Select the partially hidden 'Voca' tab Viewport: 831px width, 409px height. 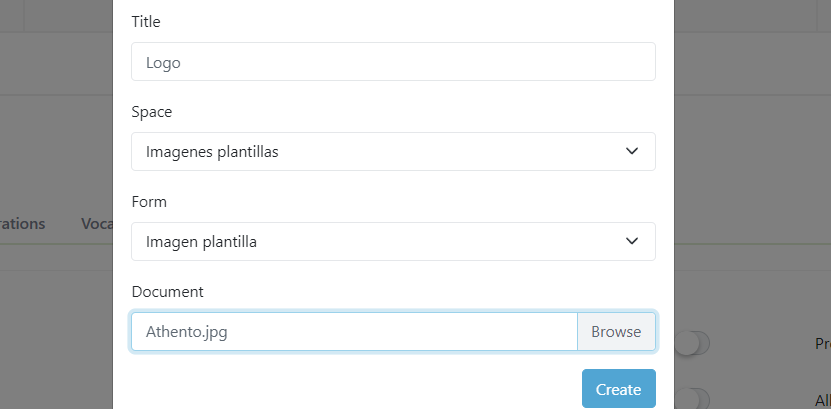coord(96,224)
